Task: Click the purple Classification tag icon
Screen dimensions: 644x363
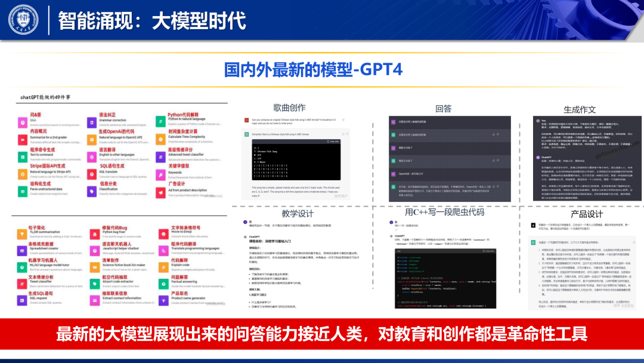Action: tap(92, 192)
